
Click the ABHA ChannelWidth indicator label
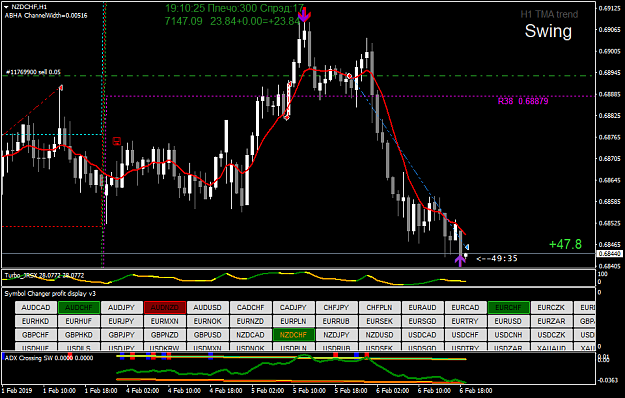pyautogui.click(x=46, y=16)
